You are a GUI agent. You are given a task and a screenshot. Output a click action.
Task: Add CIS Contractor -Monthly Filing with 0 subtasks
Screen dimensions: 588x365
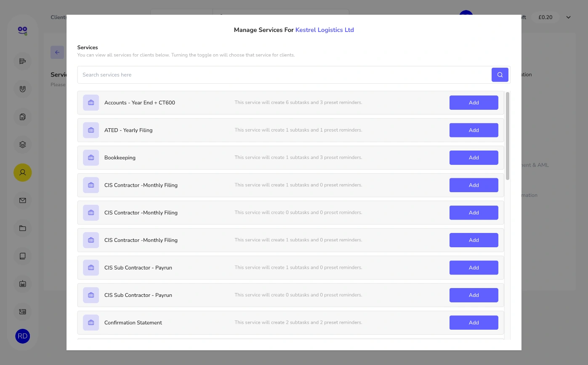(474, 213)
